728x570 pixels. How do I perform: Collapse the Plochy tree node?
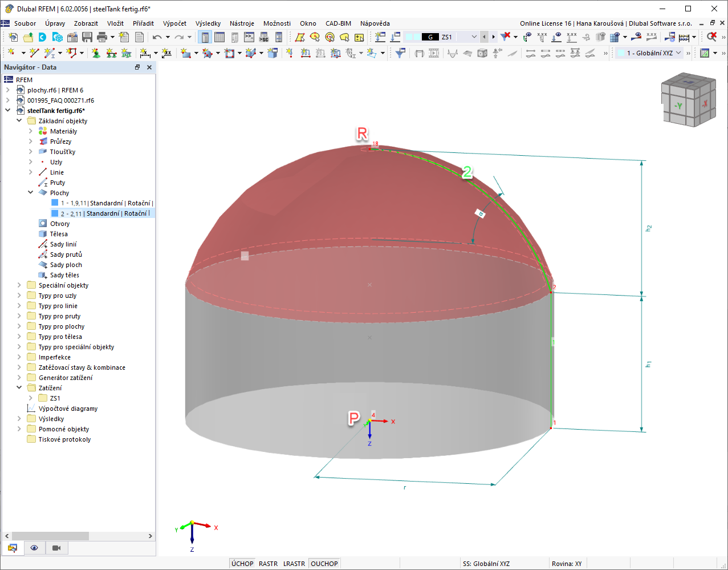[31, 193]
